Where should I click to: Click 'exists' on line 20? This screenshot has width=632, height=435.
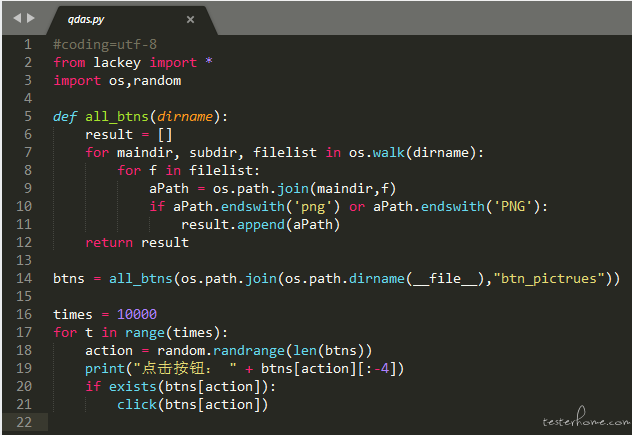[x=133, y=387]
